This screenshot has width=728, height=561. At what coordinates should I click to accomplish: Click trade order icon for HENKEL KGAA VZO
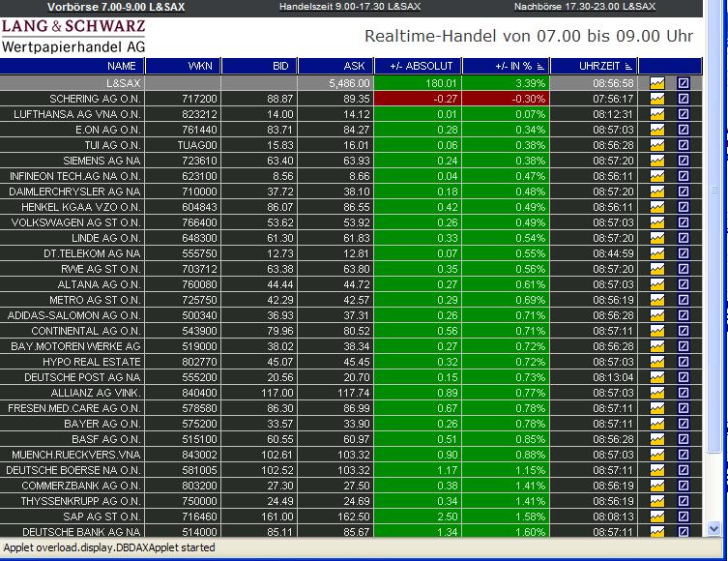684,207
